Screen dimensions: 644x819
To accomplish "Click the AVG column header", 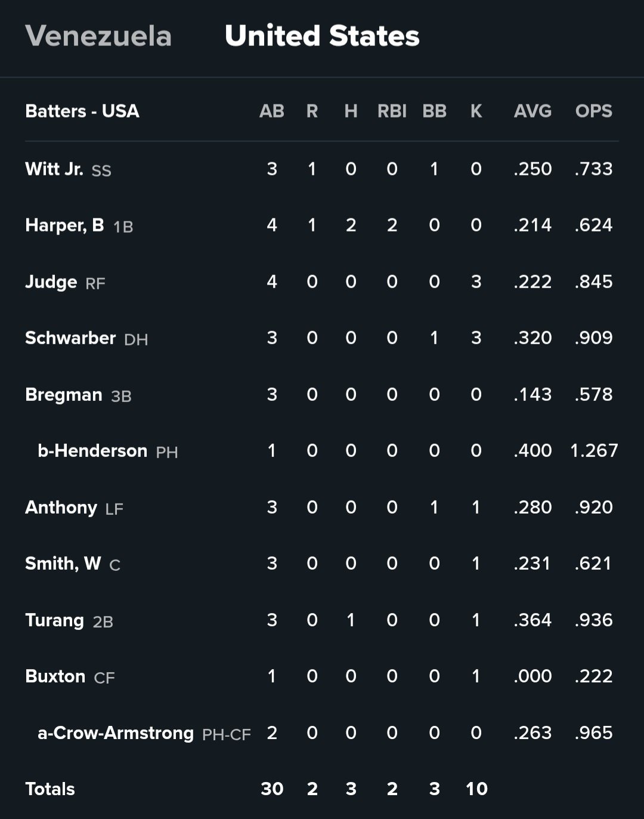I will pyautogui.click(x=532, y=111).
